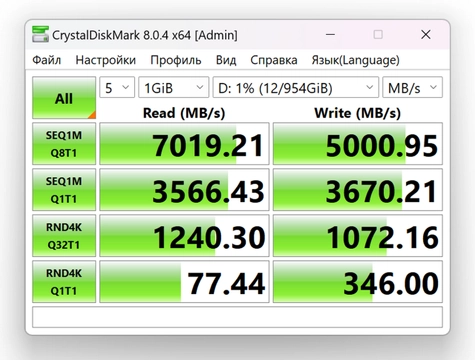Click the Read (MB/s) column header
This screenshot has height=360, width=475.
pos(184,113)
